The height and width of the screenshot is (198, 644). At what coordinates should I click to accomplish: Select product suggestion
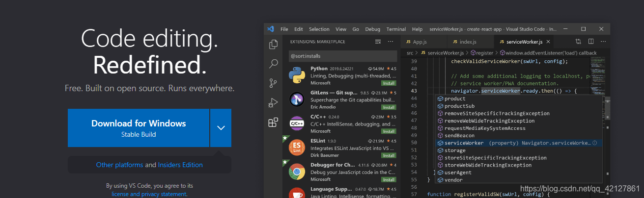point(520,99)
